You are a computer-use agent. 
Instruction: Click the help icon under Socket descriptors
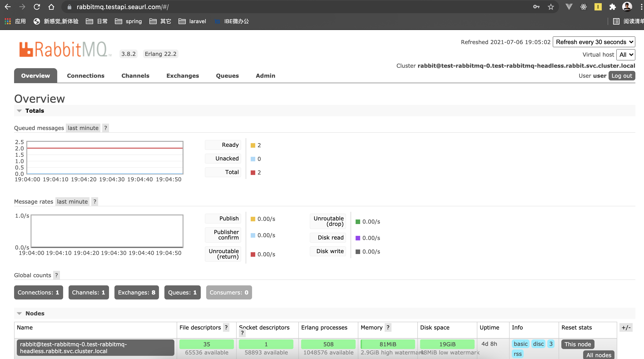click(242, 333)
